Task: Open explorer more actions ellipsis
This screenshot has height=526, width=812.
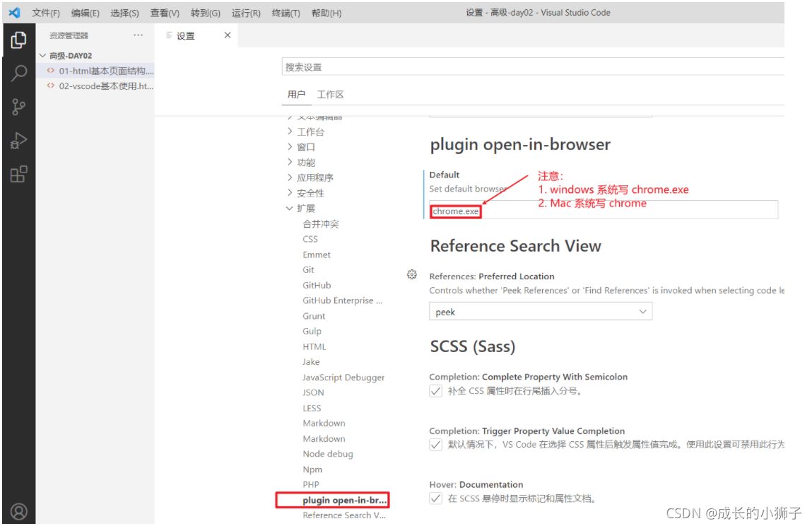Action: pos(139,35)
